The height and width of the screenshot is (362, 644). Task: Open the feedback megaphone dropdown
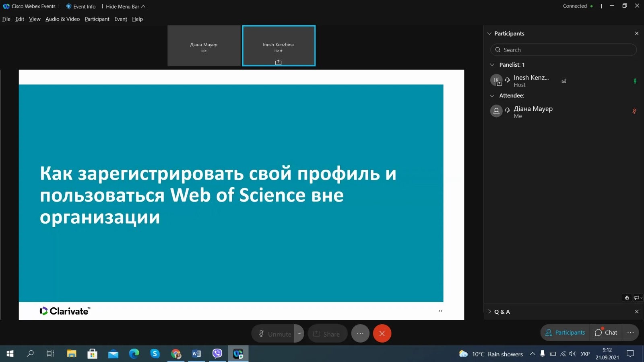(638, 298)
